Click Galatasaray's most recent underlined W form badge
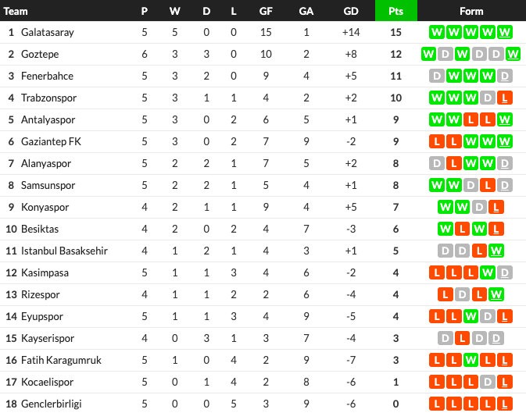The image size is (526, 420). coord(505,32)
